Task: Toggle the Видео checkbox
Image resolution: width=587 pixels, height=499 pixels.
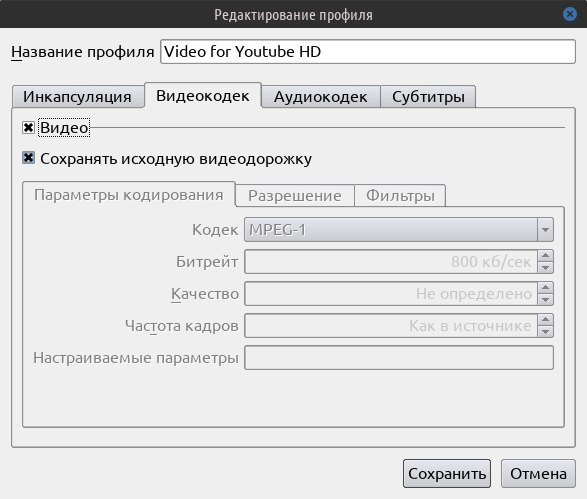Action: pyautogui.click(x=28, y=128)
